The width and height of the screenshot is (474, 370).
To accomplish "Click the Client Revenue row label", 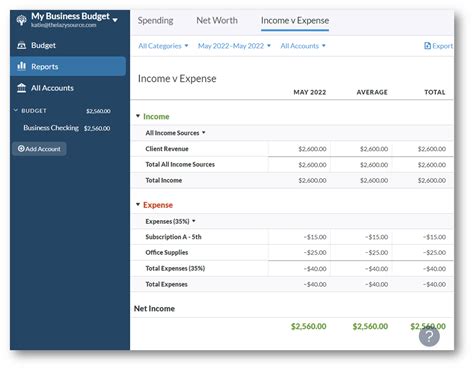I will click(167, 149).
